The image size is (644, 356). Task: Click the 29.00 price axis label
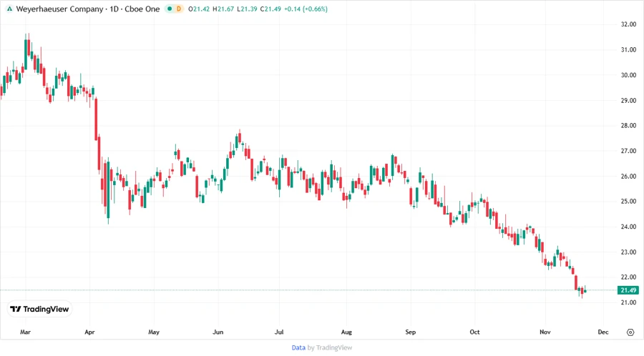pyautogui.click(x=628, y=100)
